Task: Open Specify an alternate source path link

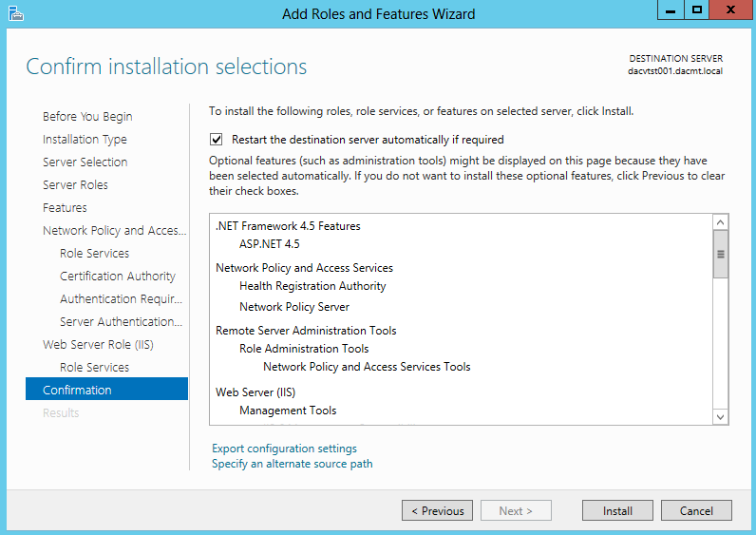Action: pyautogui.click(x=293, y=464)
